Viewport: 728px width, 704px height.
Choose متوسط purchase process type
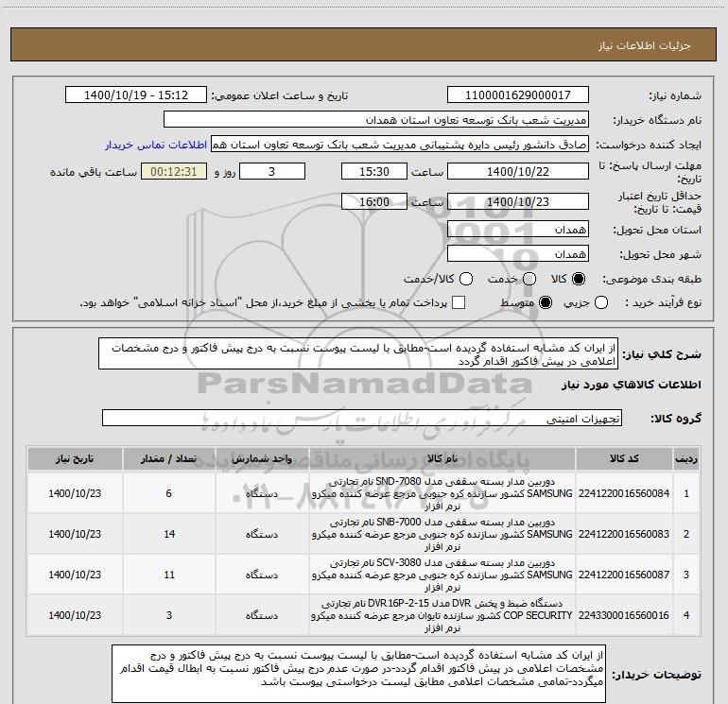pos(546,303)
